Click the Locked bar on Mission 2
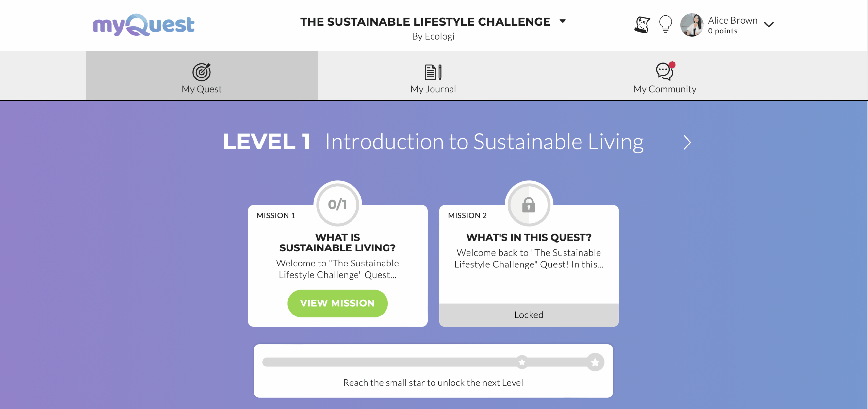This screenshot has height=409, width=868. 529,315
